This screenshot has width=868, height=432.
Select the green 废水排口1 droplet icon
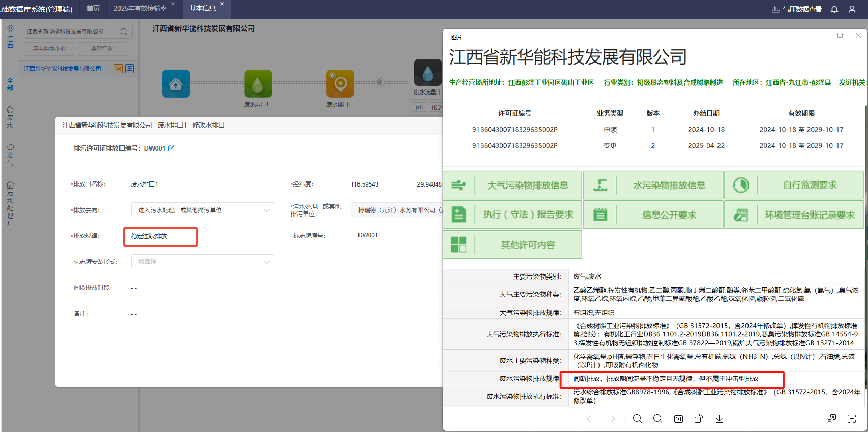pos(258,83)
